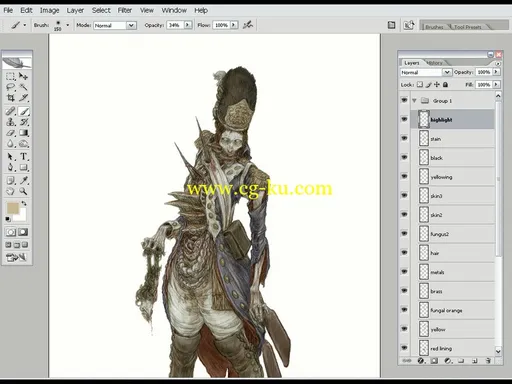Hide Group 1 visibility eye

[404, 100]
